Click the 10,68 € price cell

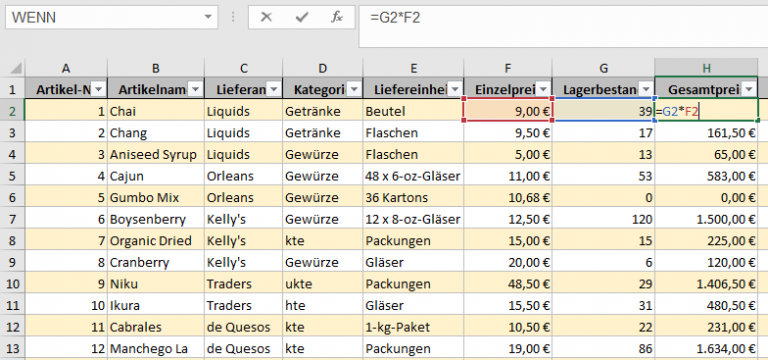pyautogui.click(x=508, y=198)
